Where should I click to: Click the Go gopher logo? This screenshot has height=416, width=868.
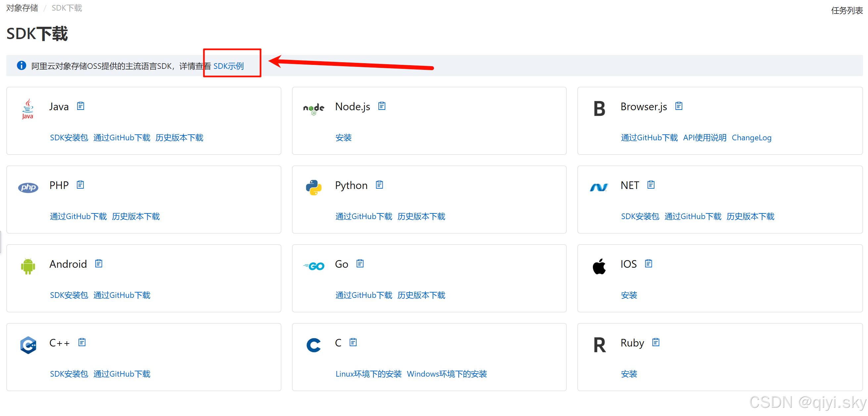coord(313,266)
